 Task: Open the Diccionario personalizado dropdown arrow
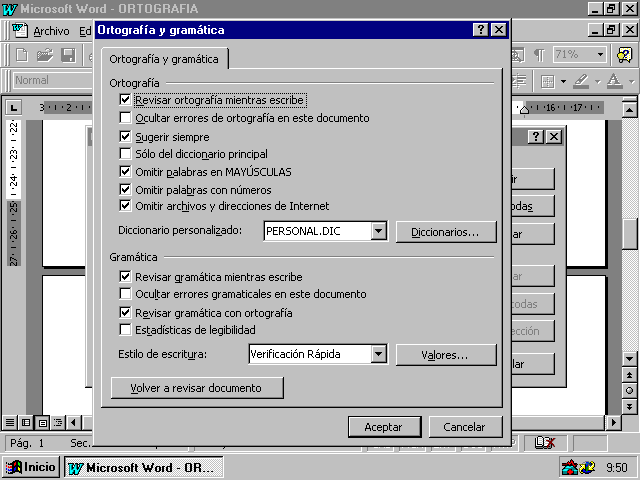tap(378, 231)
